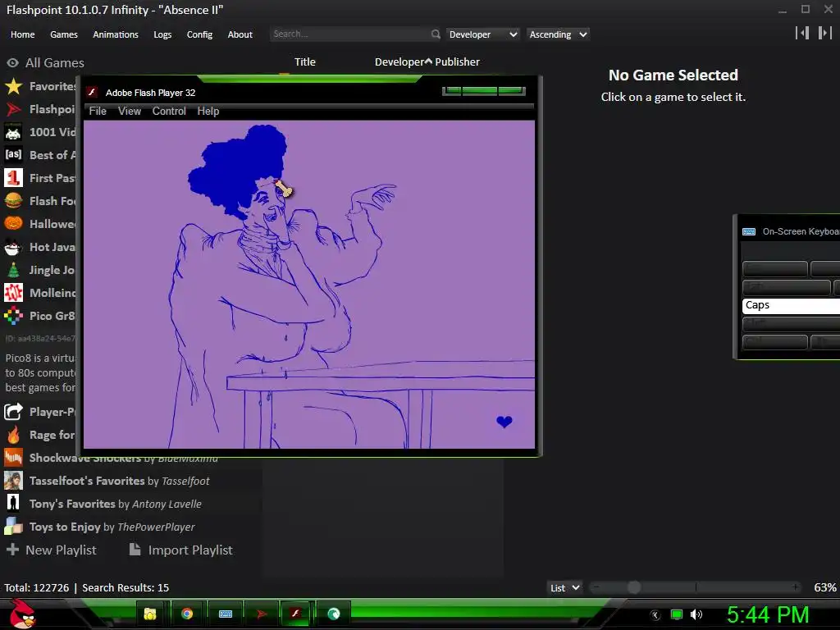The height and width of the screenshot is (630, 840).
Task: Click Import Playlist button
Action: click(181, 550)
